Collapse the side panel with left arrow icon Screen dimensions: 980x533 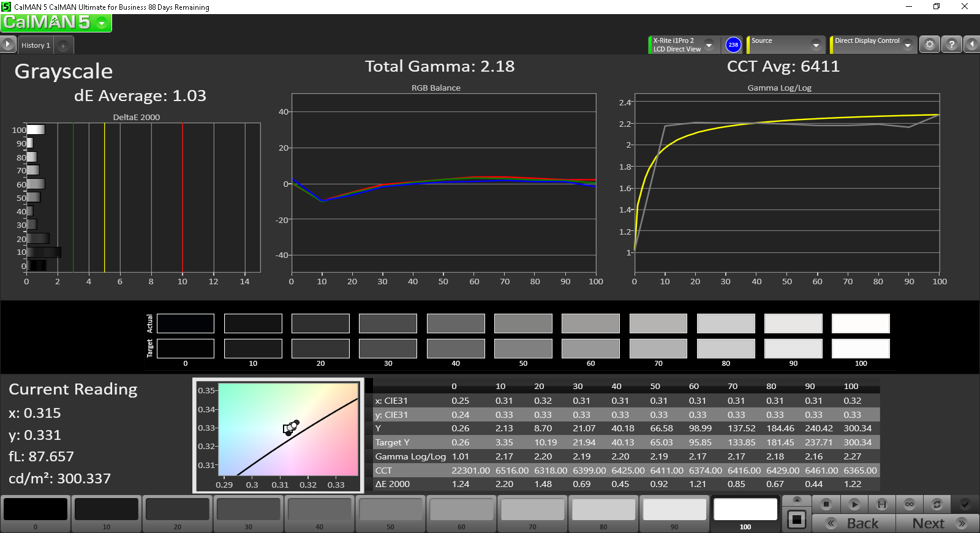[x=972, y=44]
